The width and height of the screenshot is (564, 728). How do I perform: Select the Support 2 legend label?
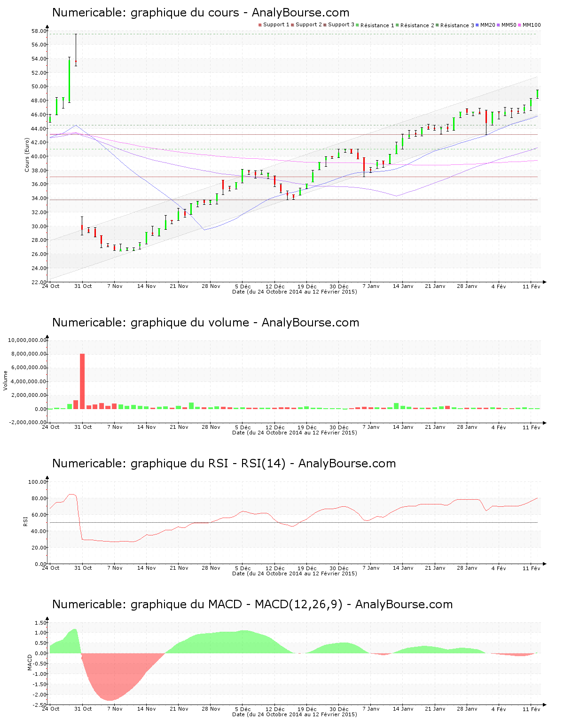pyautogui.click(x=309, y=25)
